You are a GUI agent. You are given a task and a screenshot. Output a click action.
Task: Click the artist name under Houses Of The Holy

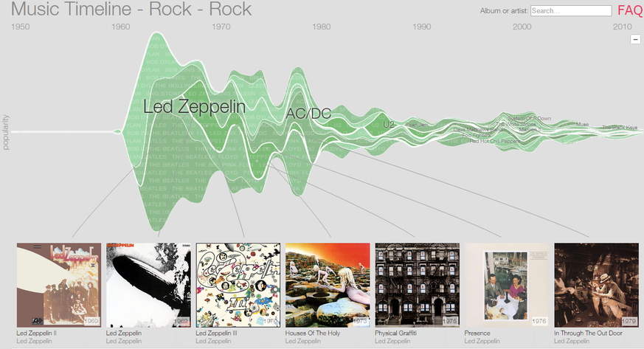click(x=303, y=341)
